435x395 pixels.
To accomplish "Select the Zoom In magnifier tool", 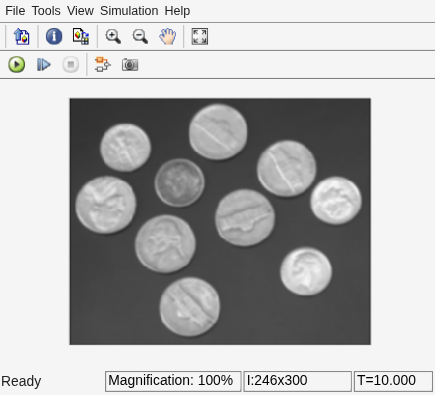I will click(x=113, y=36).
